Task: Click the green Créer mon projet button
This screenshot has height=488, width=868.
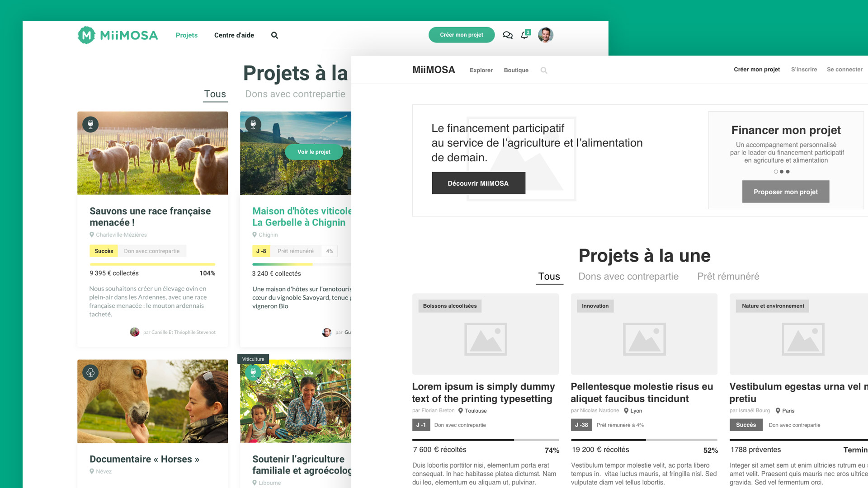Action: [x=462, y=35]
